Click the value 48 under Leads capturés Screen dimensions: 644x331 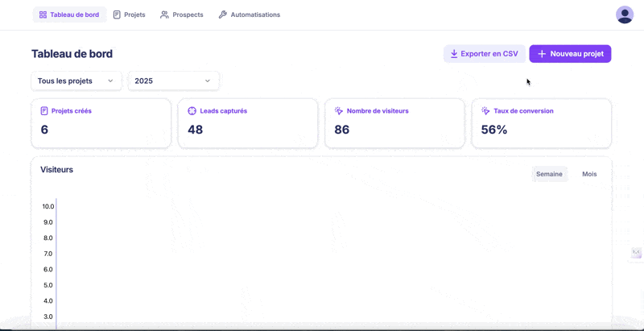pos(195,130)
